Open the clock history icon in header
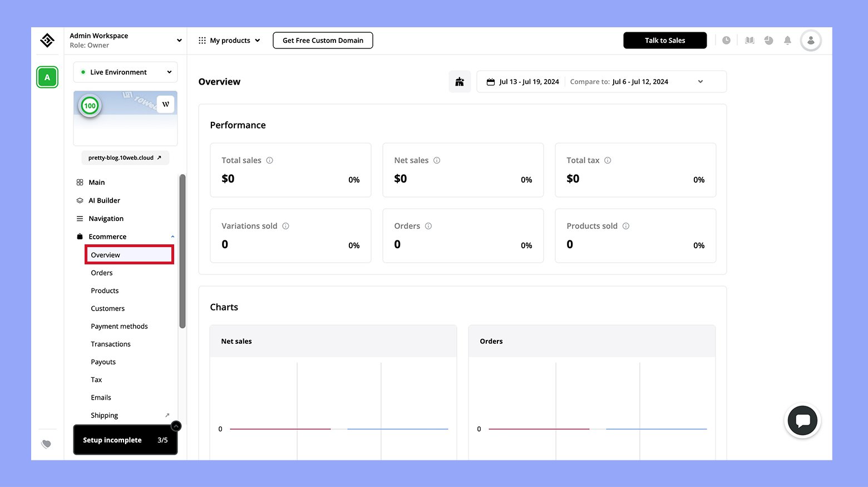The height and width of the screenshot is (487, 868). (726, 41)
